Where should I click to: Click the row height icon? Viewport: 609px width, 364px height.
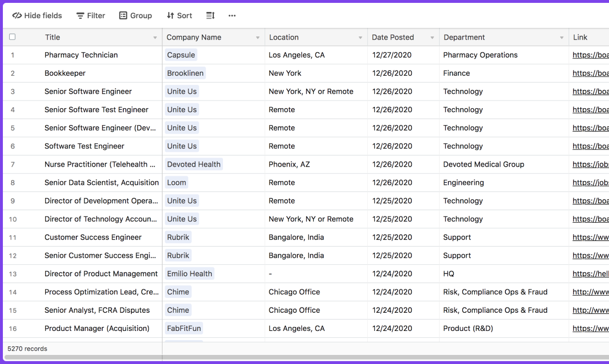(x=210, y=15)
